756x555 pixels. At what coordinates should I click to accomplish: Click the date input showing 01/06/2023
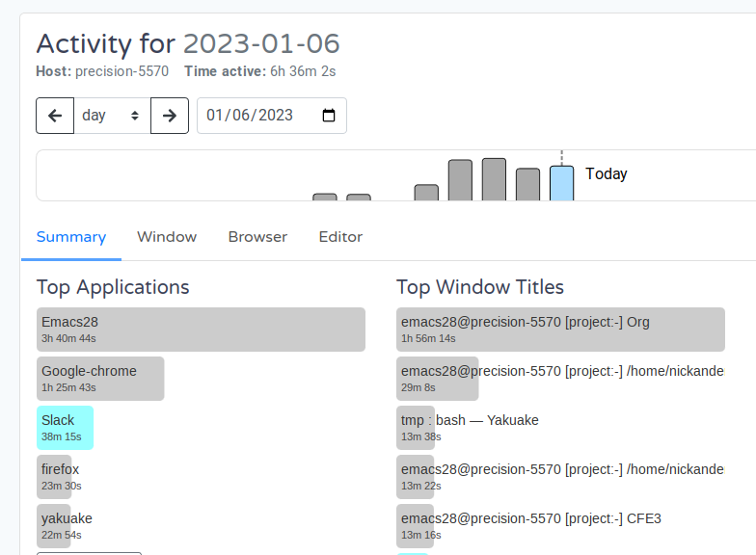click(x=251, y=116)
